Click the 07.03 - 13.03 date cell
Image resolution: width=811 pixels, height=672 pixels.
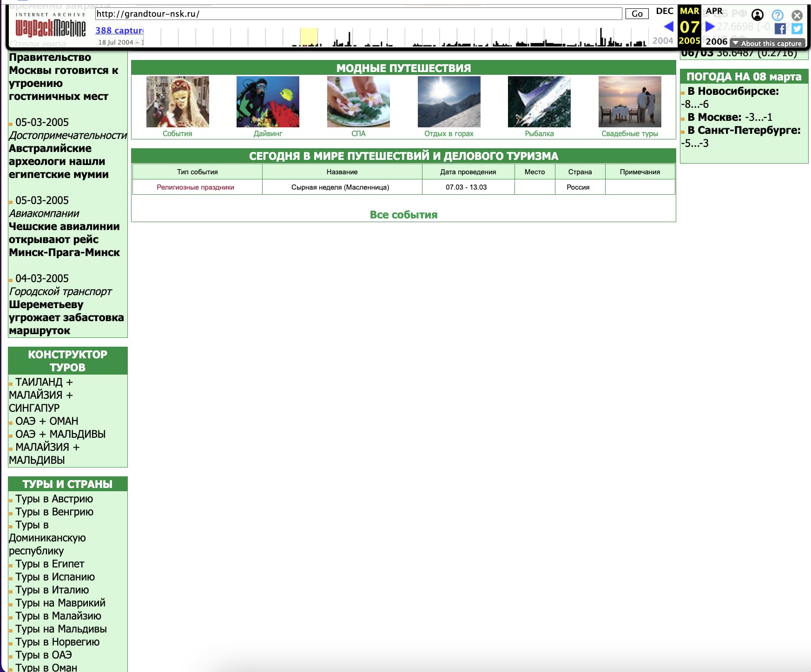(468, 187)
